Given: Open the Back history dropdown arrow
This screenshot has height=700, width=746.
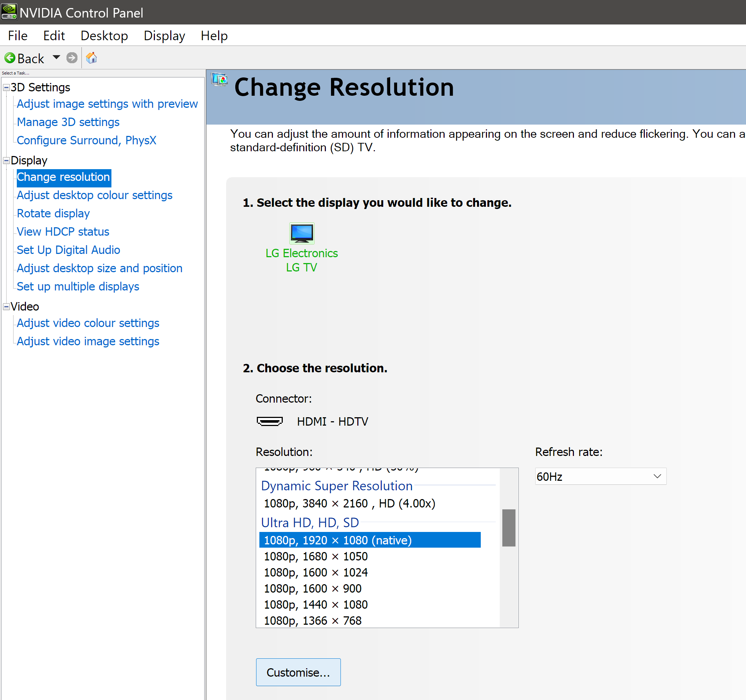Looking at the screenshot, I should [x=56, y=57].
